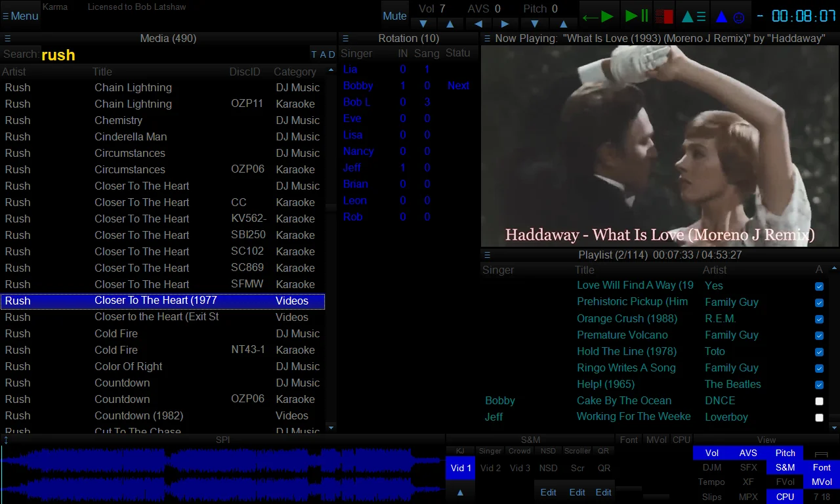Click the countdown timer display
Image resolution: width=840 pixels, height=504 pixels.
(x=796, y=16)
